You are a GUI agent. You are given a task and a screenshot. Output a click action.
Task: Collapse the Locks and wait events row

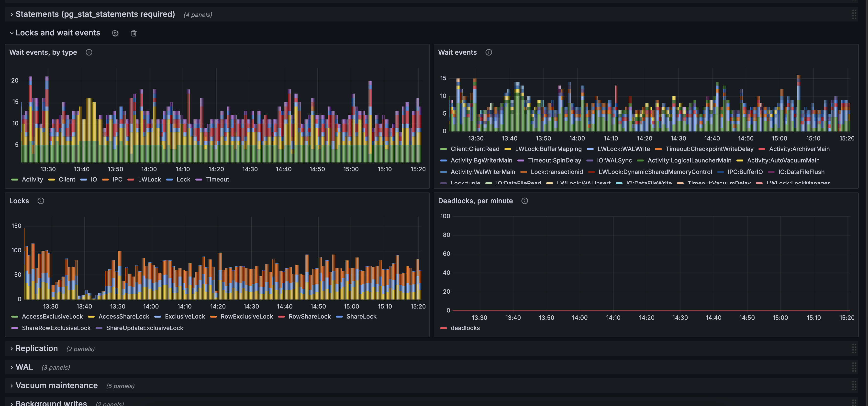pos(58,33)
